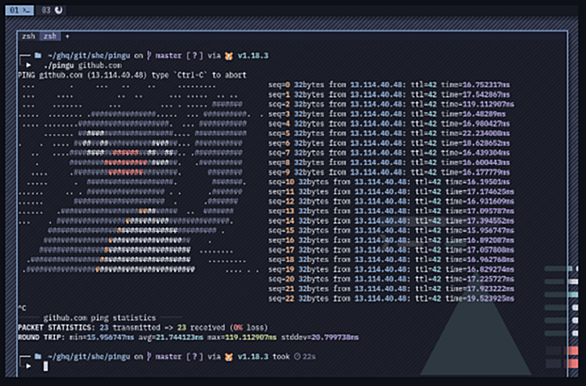This screenshot has width=586, height=386.
Task: Click the seq=17 line with time=17.057808ms
Action: pos(391,250)
